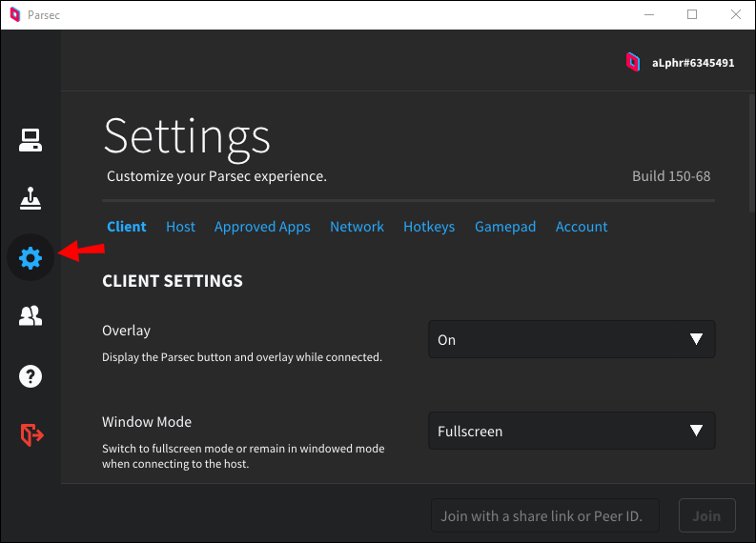Expand the Overlay dropdown
Viewport: 756px width, 543px height.
coord(571,339)
